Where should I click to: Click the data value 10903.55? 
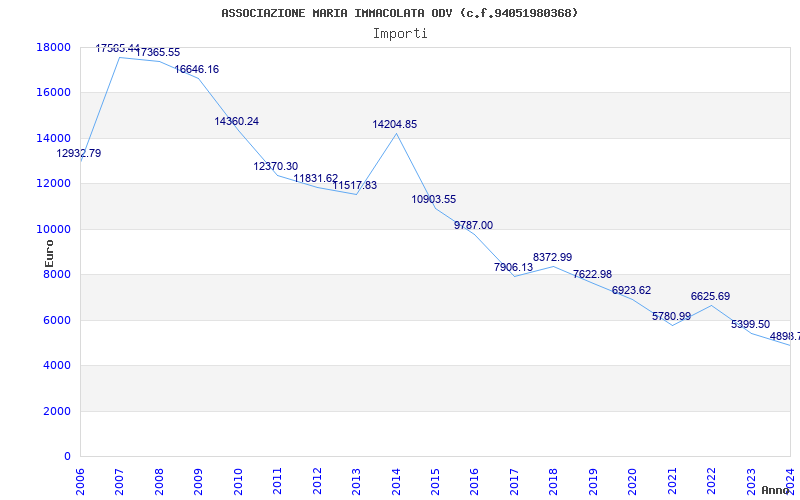[434, 199]
